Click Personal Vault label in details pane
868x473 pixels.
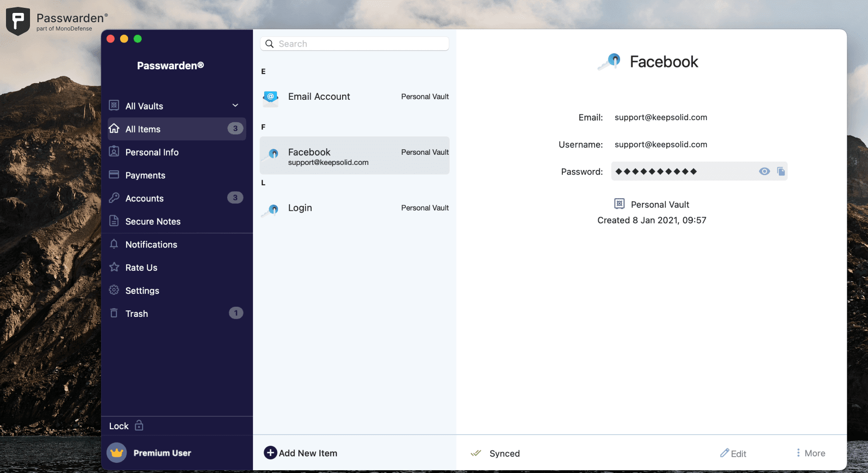tap(660, 205)
